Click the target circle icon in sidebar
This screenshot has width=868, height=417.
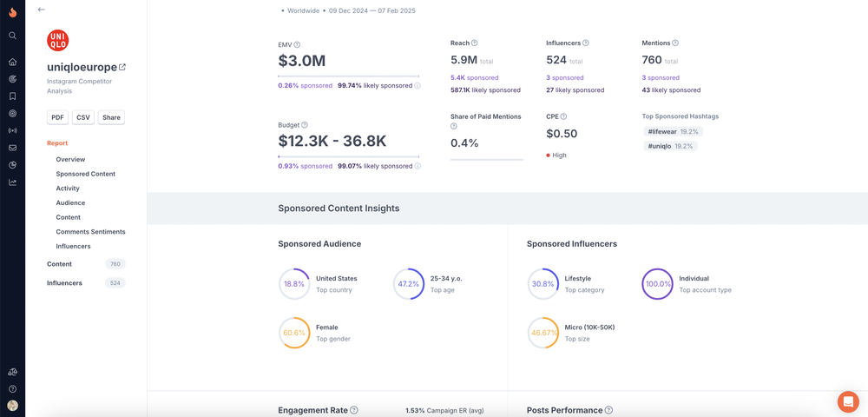[13, 114]
